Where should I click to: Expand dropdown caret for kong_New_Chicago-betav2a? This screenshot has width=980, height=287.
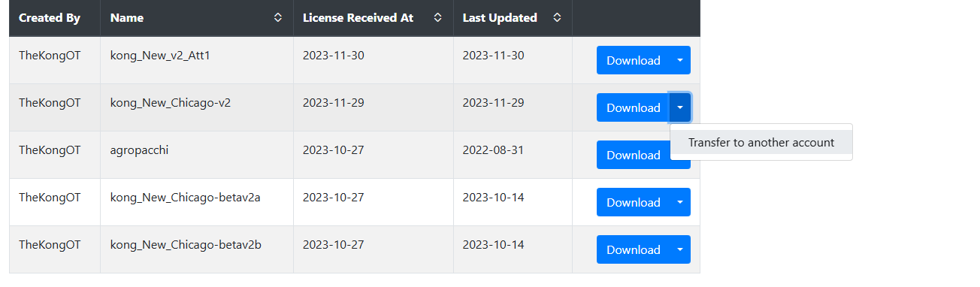679,202
